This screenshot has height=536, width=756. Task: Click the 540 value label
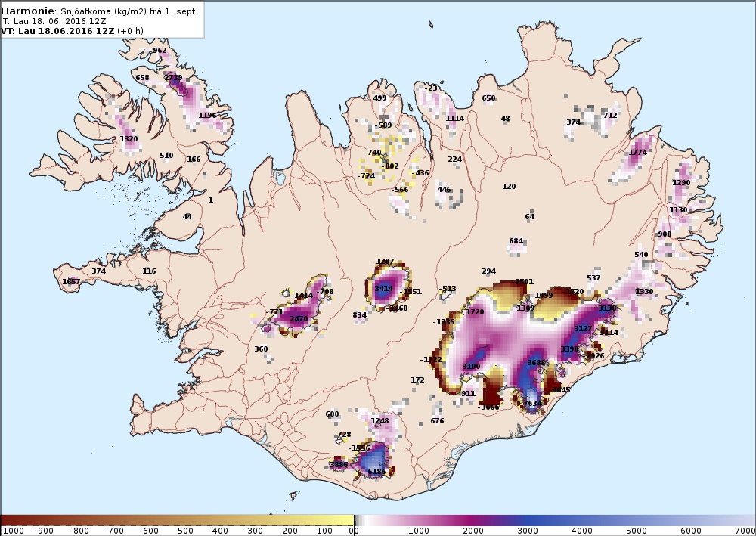[x=641, y=255]
